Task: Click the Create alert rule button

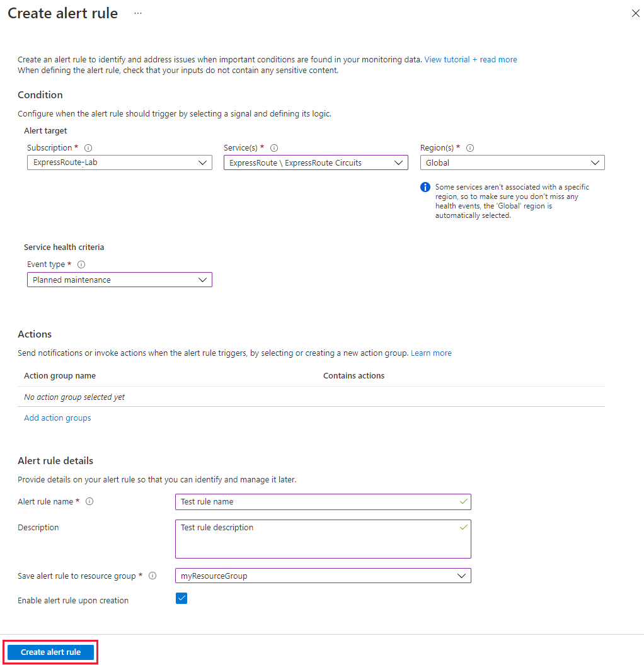Action: (51, 652)
